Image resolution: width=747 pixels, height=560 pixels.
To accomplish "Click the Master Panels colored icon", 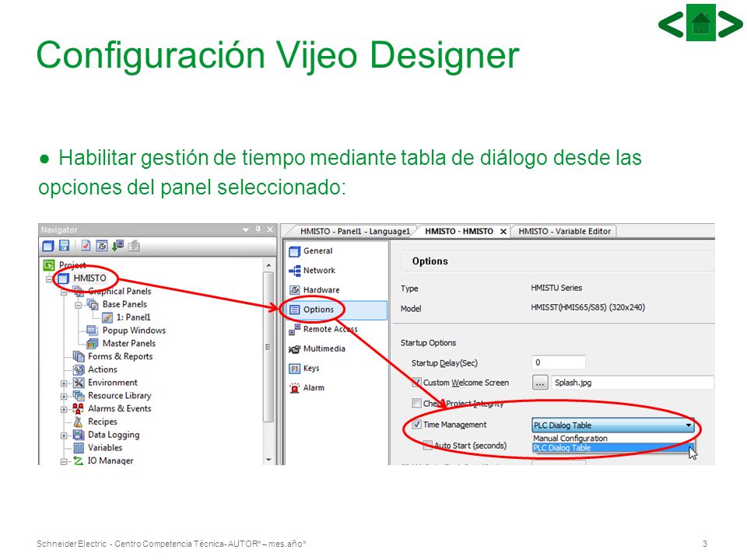I will 93,343.
